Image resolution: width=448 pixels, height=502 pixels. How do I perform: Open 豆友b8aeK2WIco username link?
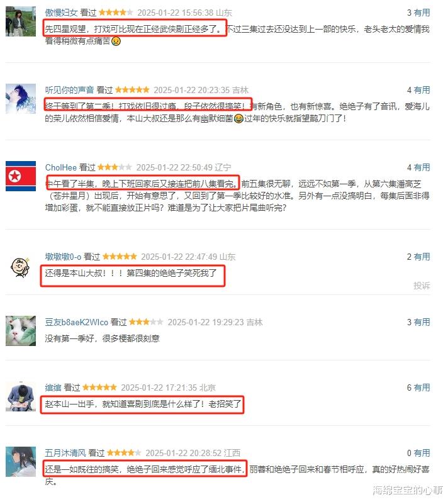76,322
